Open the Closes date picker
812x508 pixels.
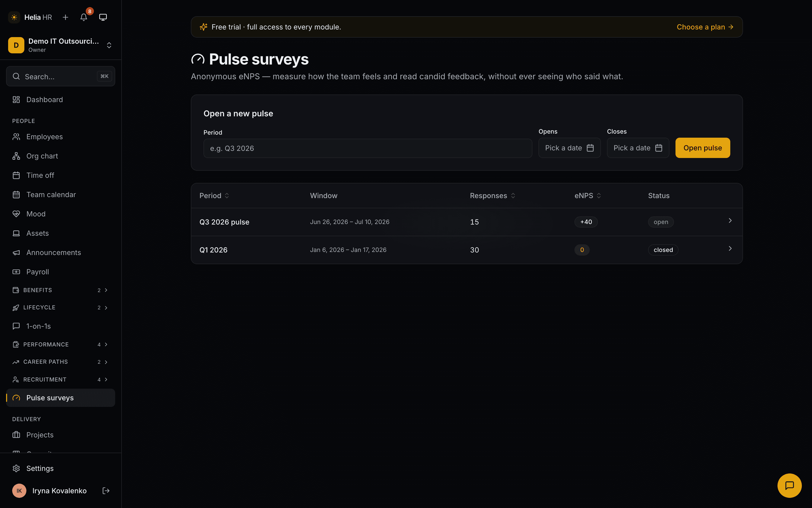[638, 148]
